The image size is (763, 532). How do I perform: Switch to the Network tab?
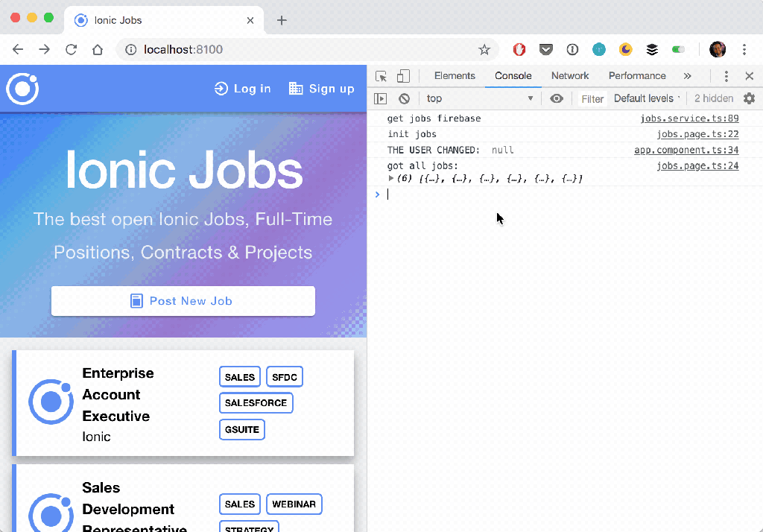570,76
